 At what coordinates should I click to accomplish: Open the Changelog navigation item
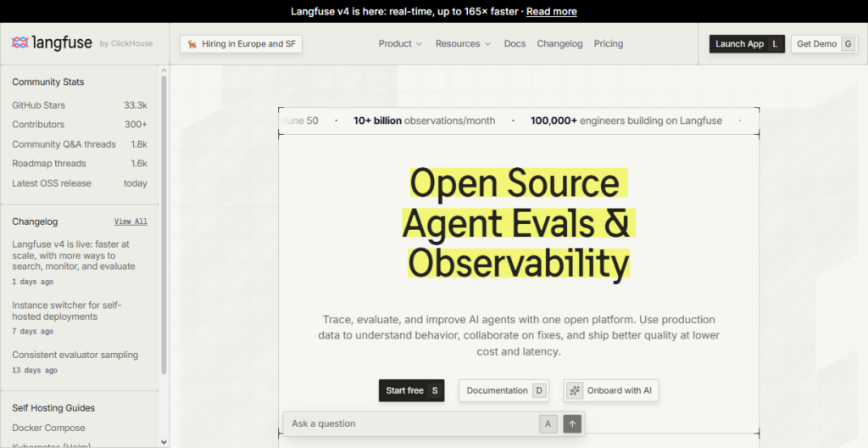coord(559,44)
